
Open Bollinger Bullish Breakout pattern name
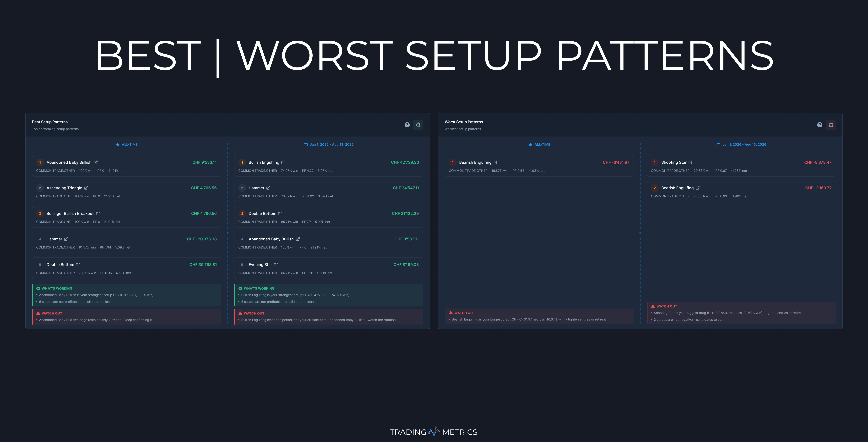(x=70, y=213)
